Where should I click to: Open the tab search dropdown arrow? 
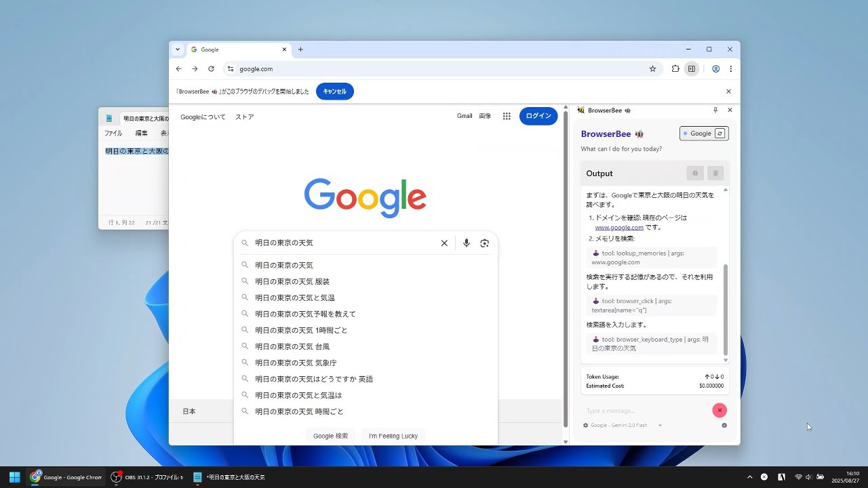coord(178,49)
